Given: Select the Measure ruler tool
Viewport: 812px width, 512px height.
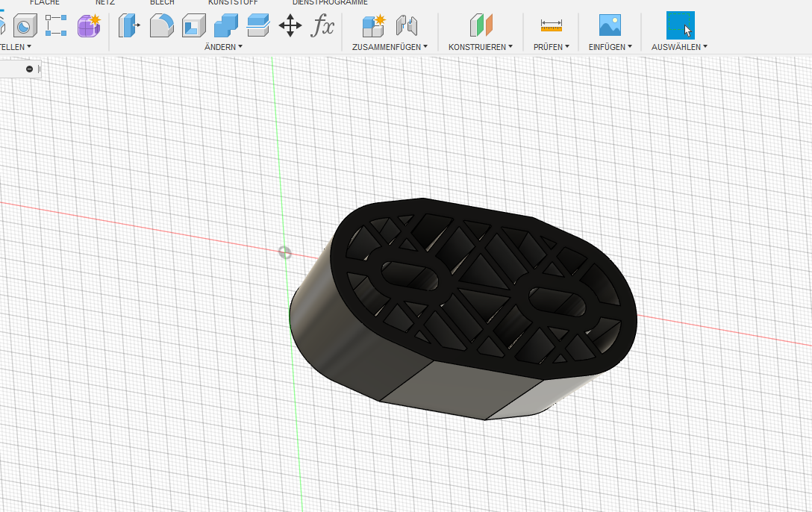Looking at the screenshot, I should pyautogui.click(x=552, y=26).
